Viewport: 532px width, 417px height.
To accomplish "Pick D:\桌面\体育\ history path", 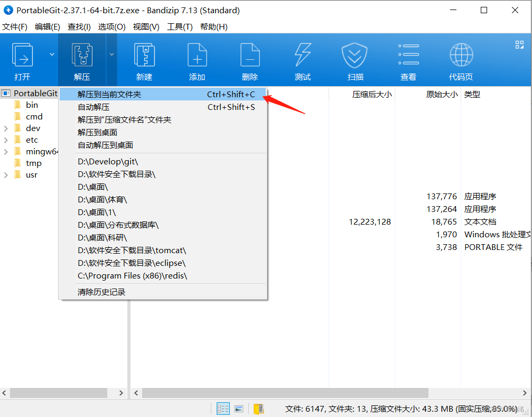I will pos(163,200).
